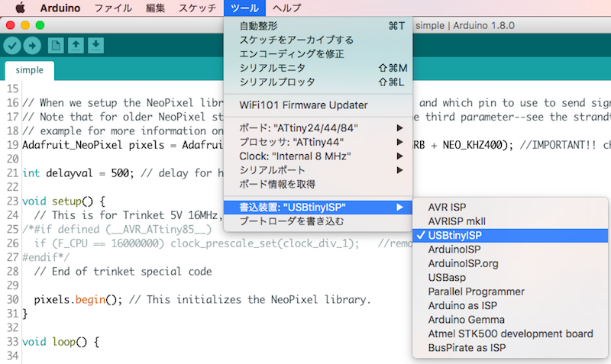Expand the プロセッサ ATtiny44 submenu
The height and width of the screenshot is (364, 611).
tap(318, 142)
